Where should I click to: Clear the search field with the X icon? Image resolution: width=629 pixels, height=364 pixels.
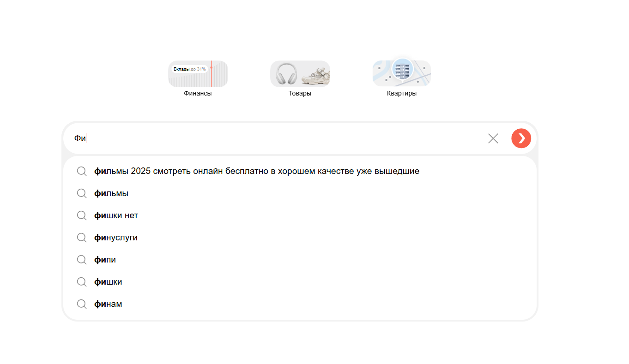(493, 138)
